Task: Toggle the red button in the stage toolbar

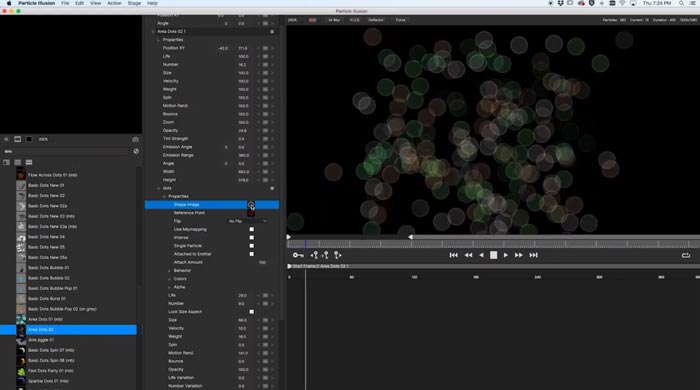Action: pyautogui.click(x=312, y=20)
